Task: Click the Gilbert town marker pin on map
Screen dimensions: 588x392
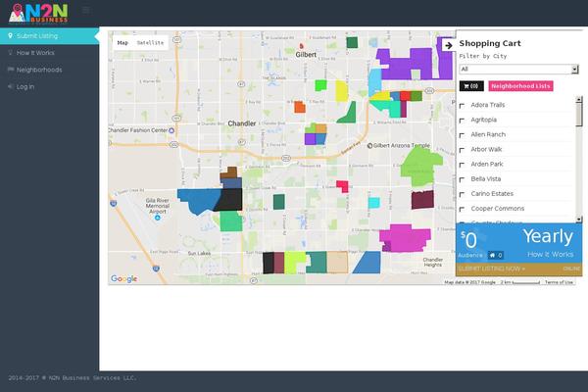Action: tap(301, 46)
